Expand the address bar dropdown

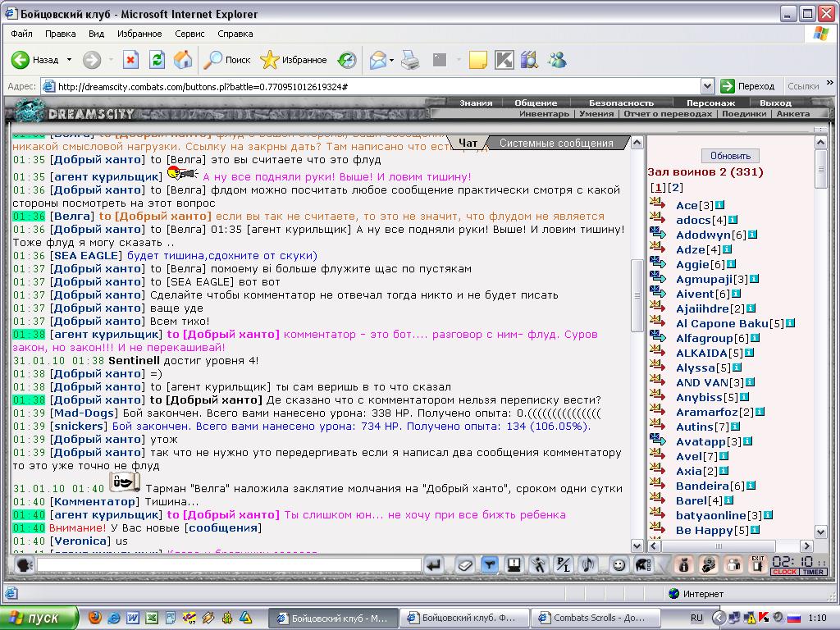click(x=707, y=86)
